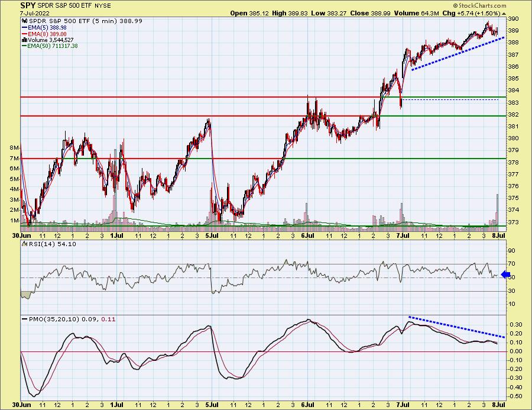Click the 1Jul date under the PMO panel

click(116, 405)
